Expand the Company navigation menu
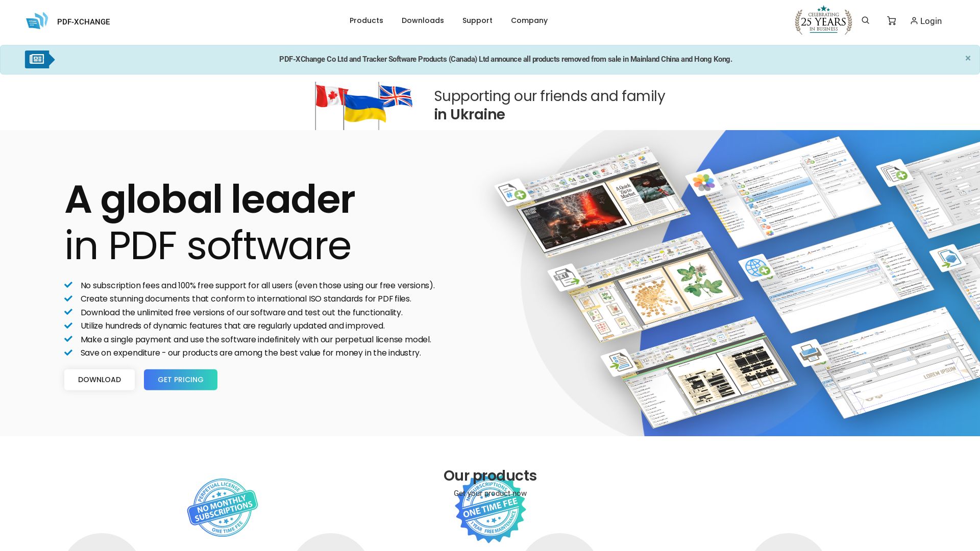 [529, 20]
